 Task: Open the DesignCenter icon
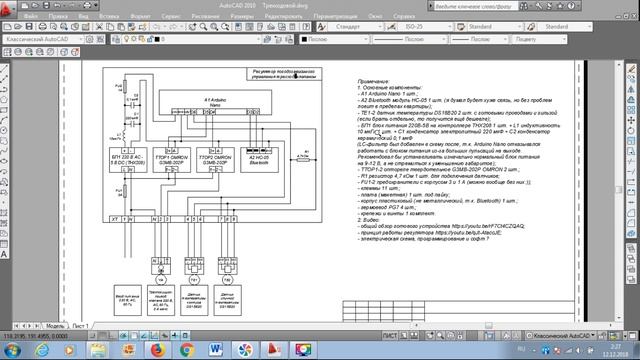tap(249, 27)
